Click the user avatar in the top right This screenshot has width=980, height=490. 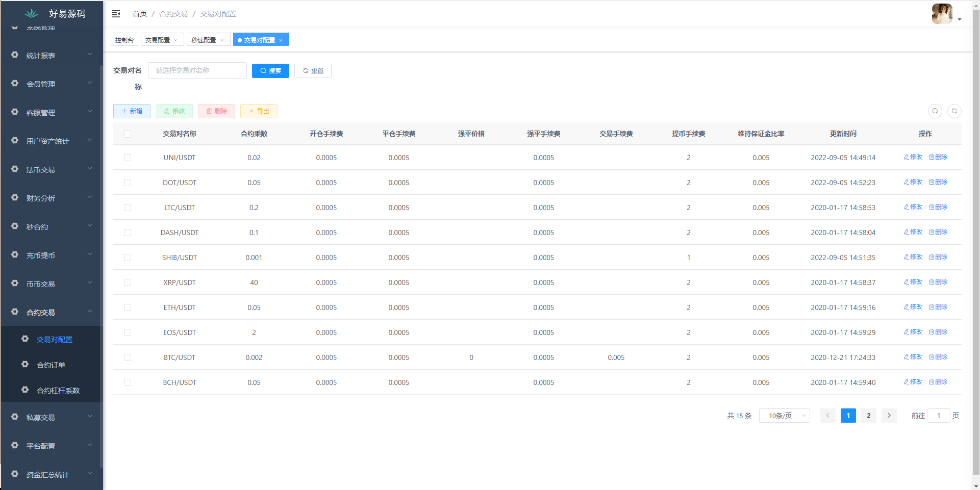[942, 14]
